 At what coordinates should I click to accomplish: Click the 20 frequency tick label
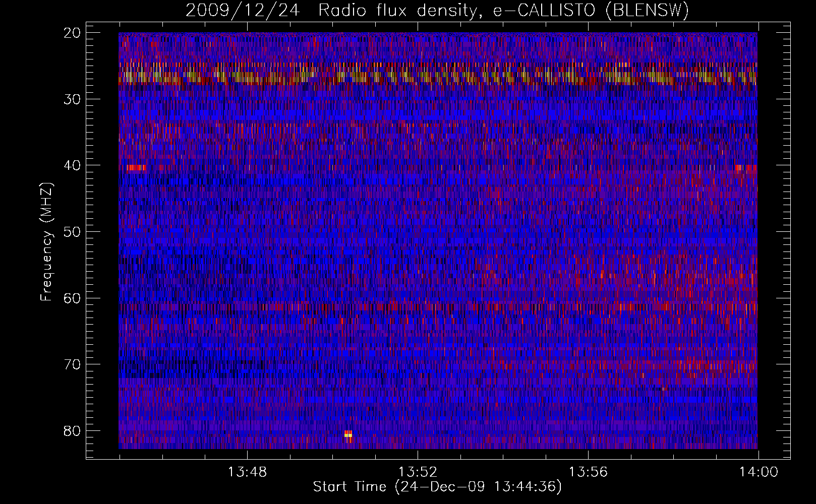73,33
